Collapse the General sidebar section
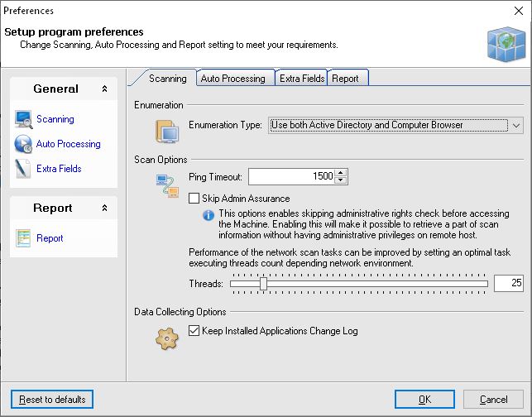The width and height of the screenshot is (532, 417). tap(104, 89)
